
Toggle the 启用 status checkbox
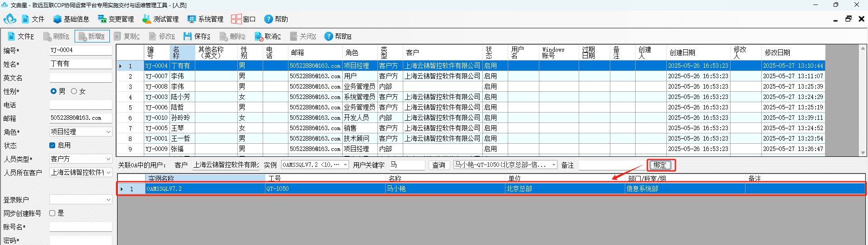(52, 146)
